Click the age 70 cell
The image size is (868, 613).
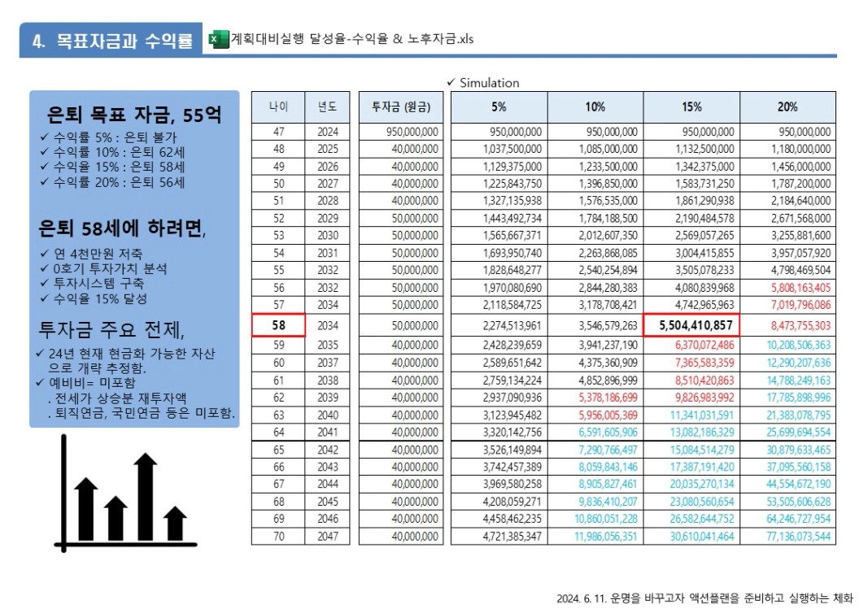(278, 537)
